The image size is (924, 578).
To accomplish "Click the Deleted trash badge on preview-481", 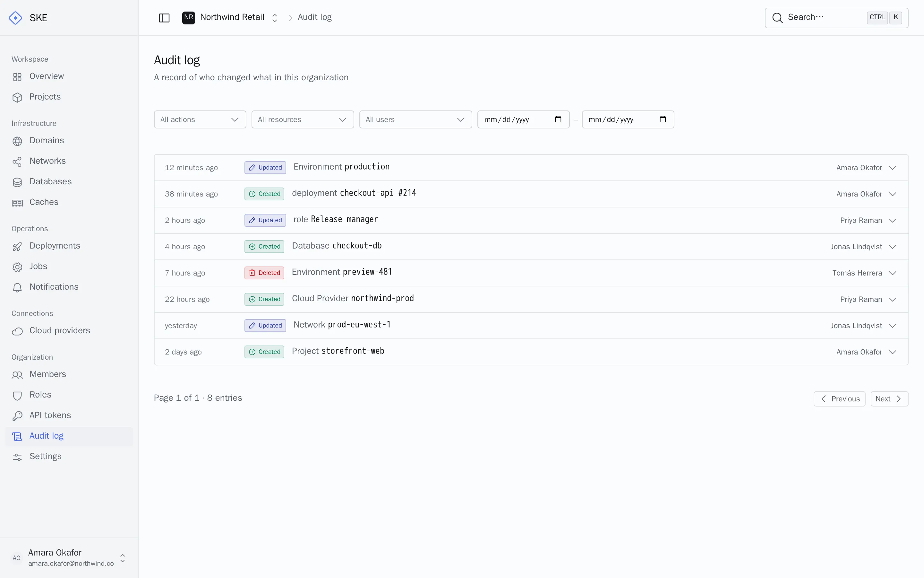I will click(x=264, y=273).
